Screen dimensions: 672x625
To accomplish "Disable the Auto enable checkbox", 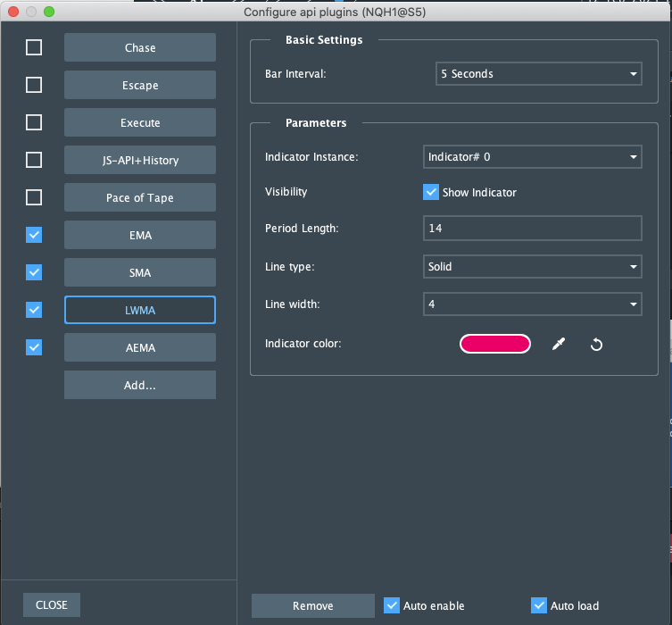I will click(x=392, y=605).
